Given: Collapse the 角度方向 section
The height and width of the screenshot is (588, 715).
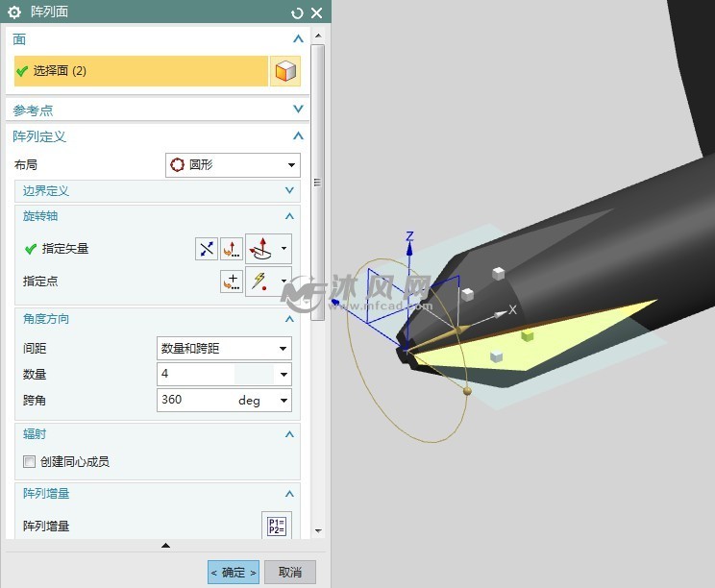Looking at the screenshot, I should pos(289,319).
